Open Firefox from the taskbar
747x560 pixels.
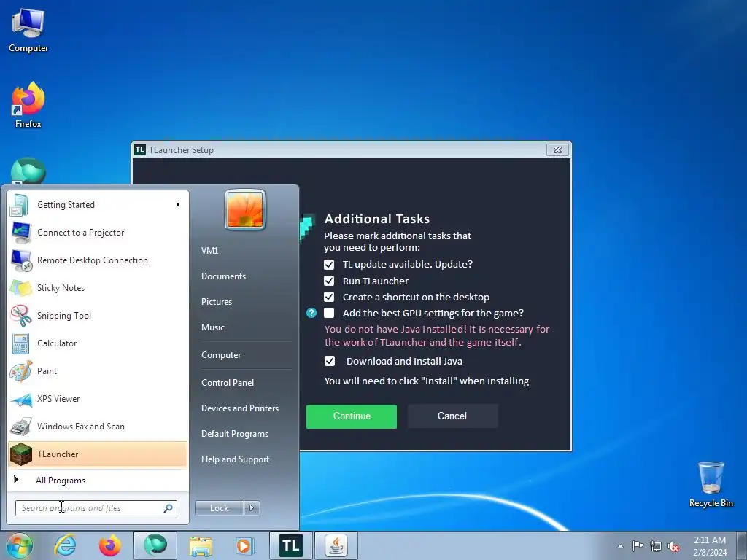coord(110,545)
